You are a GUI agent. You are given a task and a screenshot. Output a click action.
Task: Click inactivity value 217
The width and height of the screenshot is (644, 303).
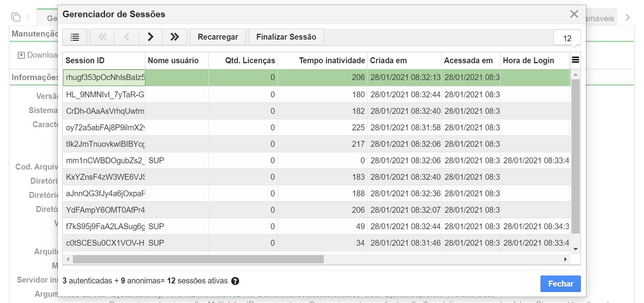[x=358, y=144]
